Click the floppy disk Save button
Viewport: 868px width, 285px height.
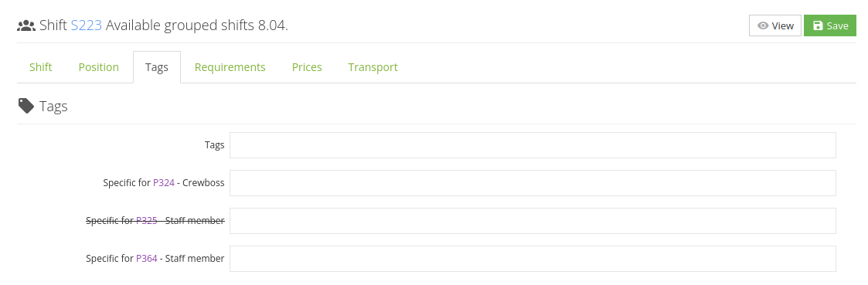(x=830, y=25)
